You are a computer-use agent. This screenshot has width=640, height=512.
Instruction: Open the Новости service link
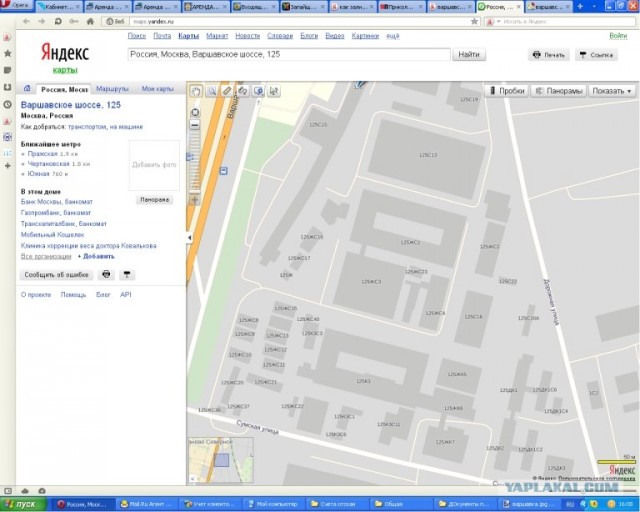(x=247, y=36)
